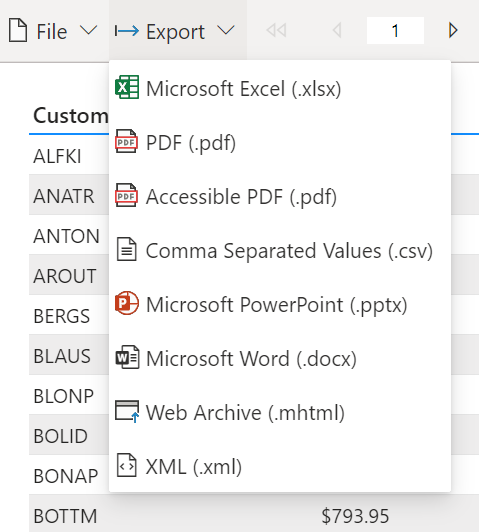Click the page number input field

coord(395,31)
